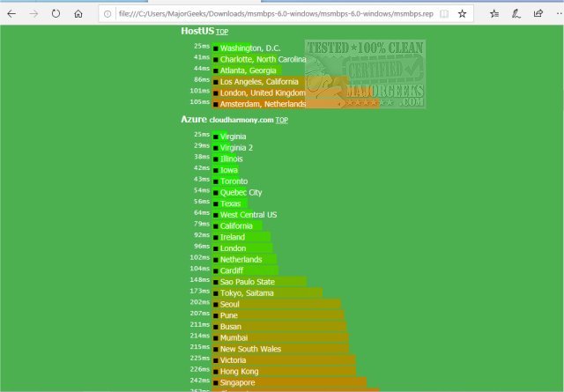Click the Singapore bar

(289, 382)
